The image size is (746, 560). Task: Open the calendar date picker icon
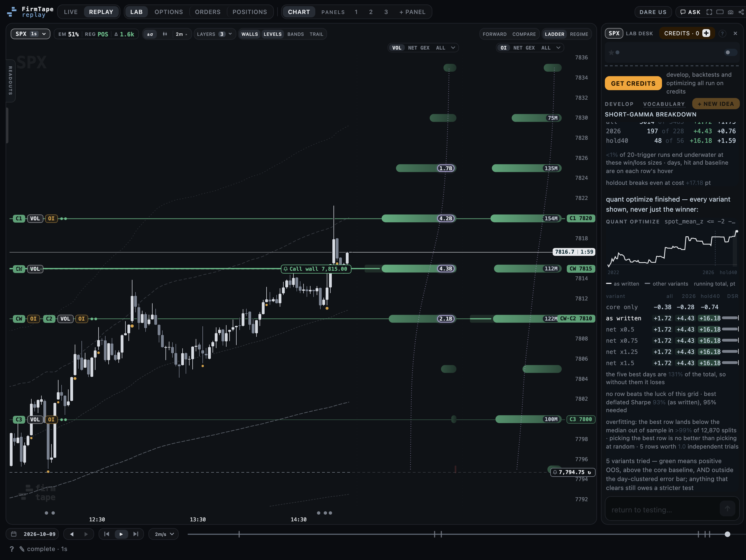[x=14, y=534]
